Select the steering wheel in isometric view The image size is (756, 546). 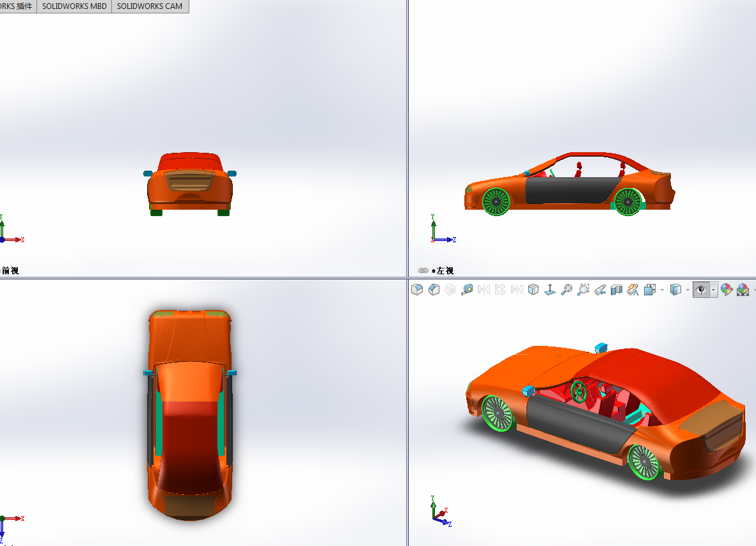(579, 391)
